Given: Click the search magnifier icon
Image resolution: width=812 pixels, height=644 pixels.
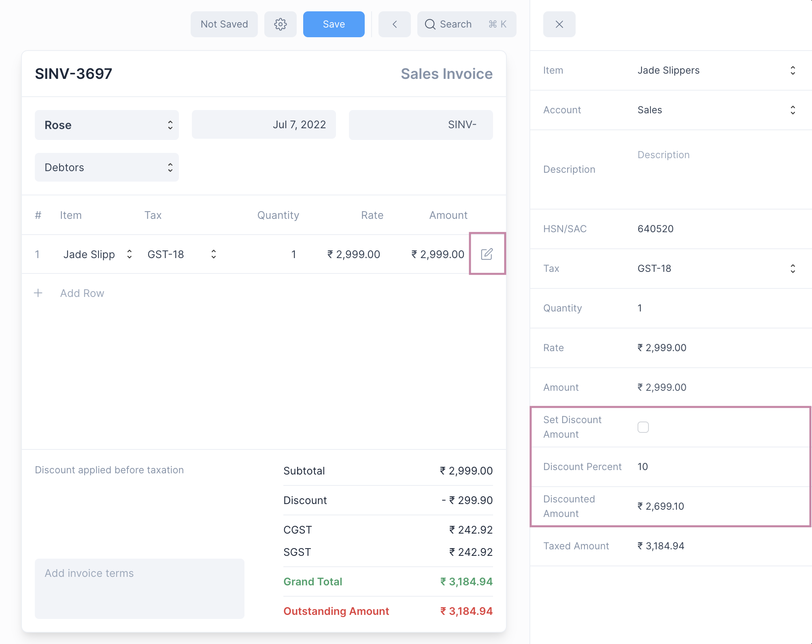Looking at the screenshot, I should pos(430,24).
